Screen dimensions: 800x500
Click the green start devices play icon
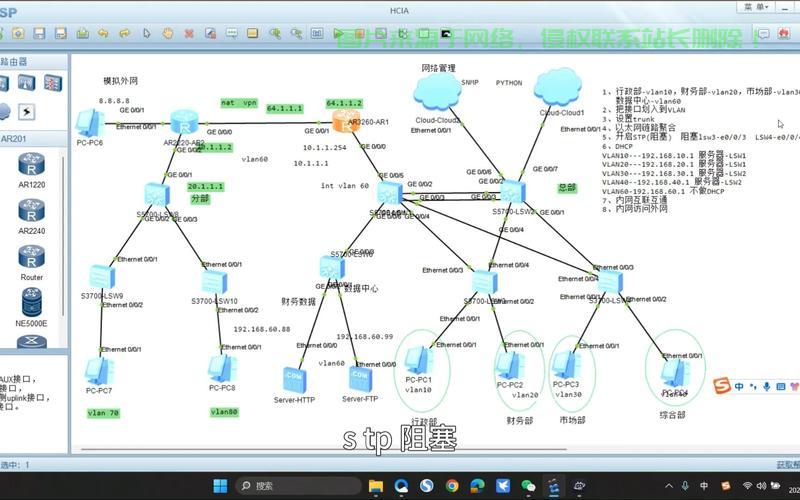click(338, 34)
